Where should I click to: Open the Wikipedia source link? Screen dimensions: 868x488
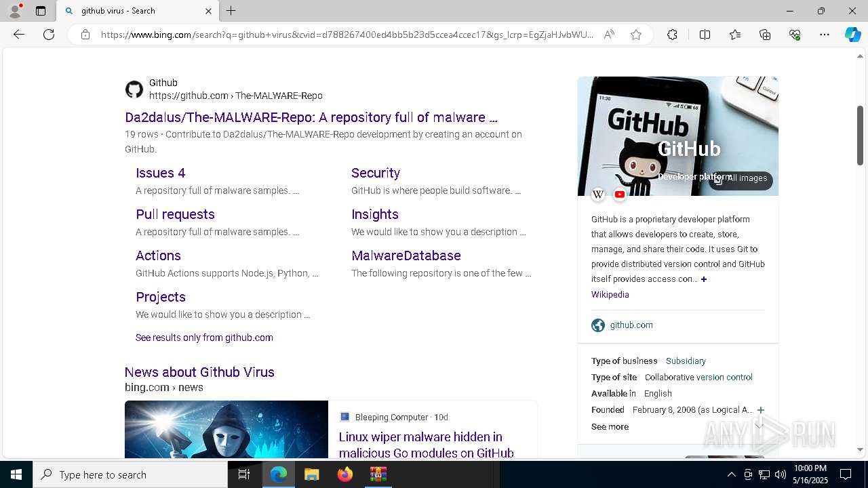coord(610,295)
